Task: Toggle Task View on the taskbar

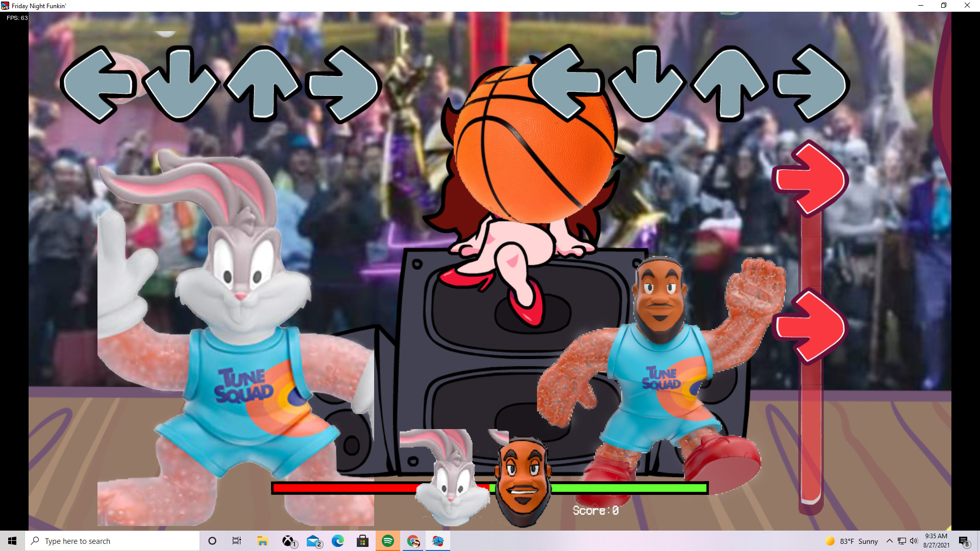Action: point(236,541)
